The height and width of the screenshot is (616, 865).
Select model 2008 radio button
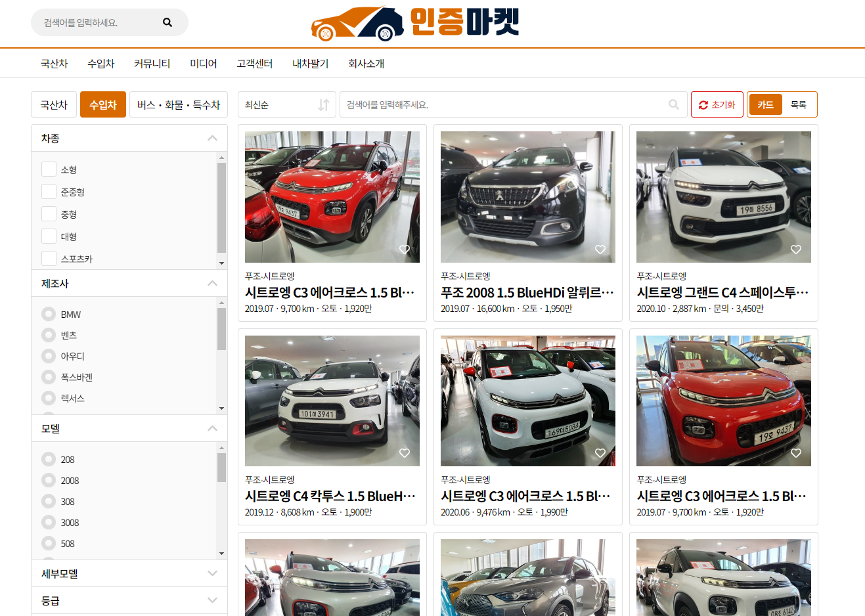point(49,480)
